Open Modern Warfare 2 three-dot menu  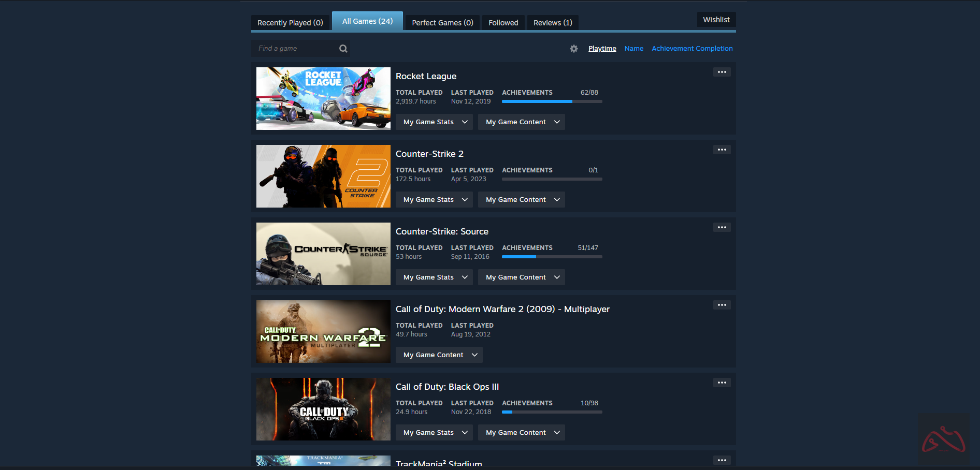pos(722,305)
